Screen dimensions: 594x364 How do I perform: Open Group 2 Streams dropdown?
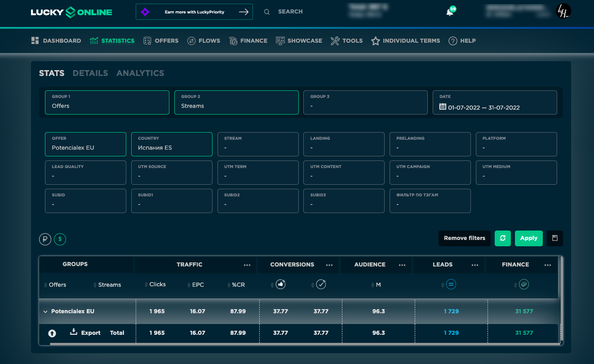[236, 102]
